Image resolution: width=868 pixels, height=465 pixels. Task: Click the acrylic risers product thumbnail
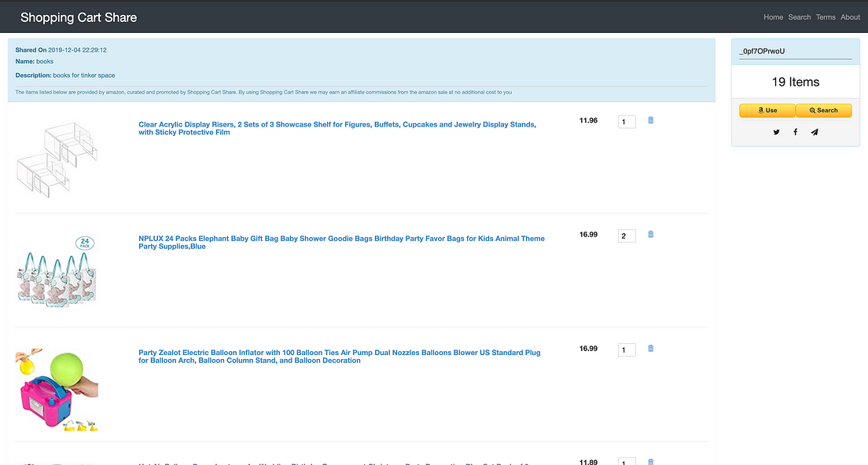(x=57, y=159)
